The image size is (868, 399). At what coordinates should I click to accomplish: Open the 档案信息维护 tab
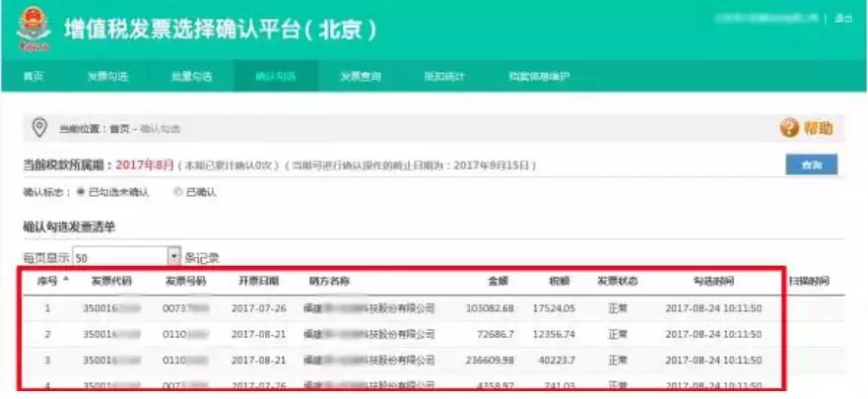(x=539, y=77)
